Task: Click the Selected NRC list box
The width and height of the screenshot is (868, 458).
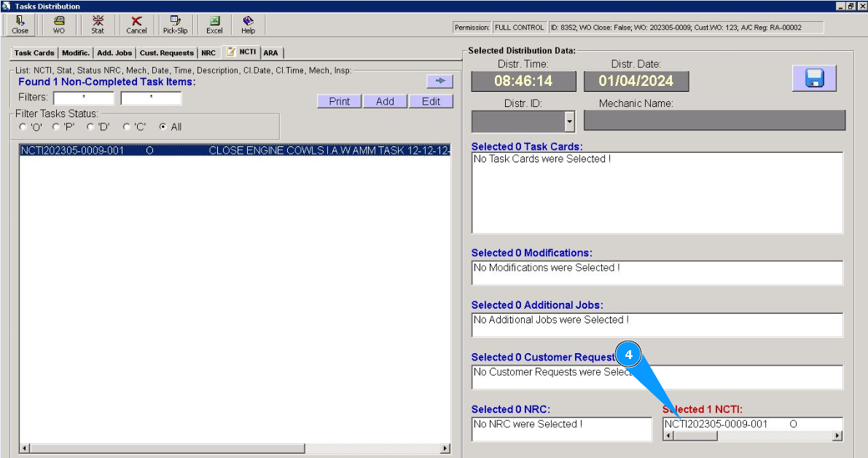Action: [x=562, y=429]
